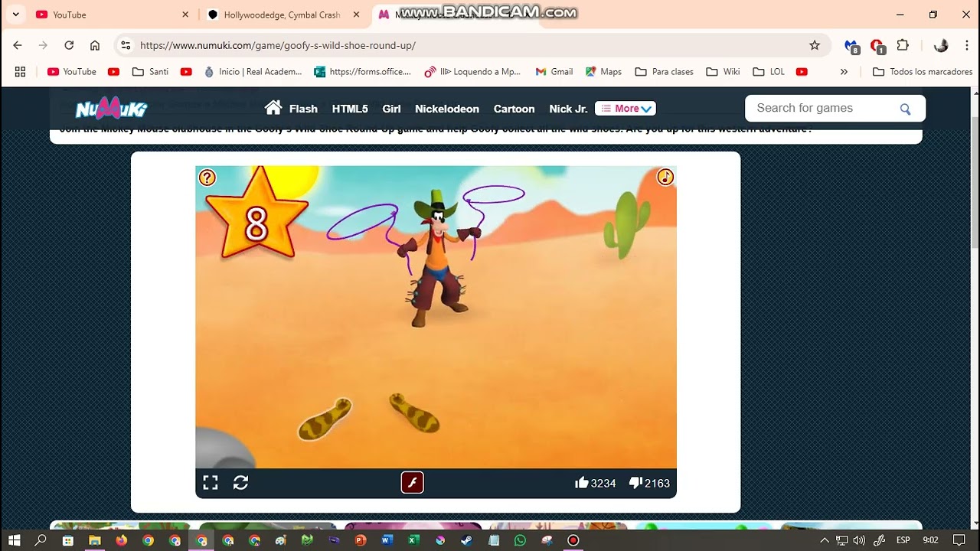The width and height of the screenshot is (980, 551).
Task: Go to the browser home page
Action: 95,45
